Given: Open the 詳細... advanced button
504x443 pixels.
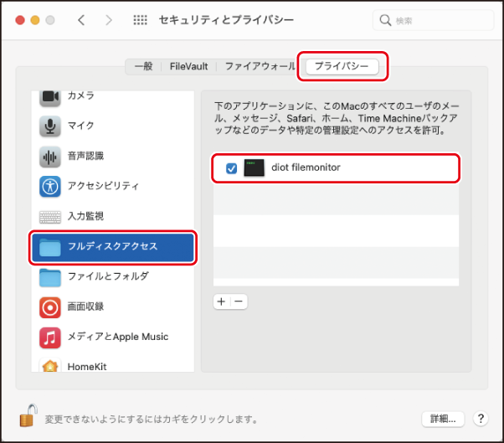Looking at the screenshot, I should point(443,419).
